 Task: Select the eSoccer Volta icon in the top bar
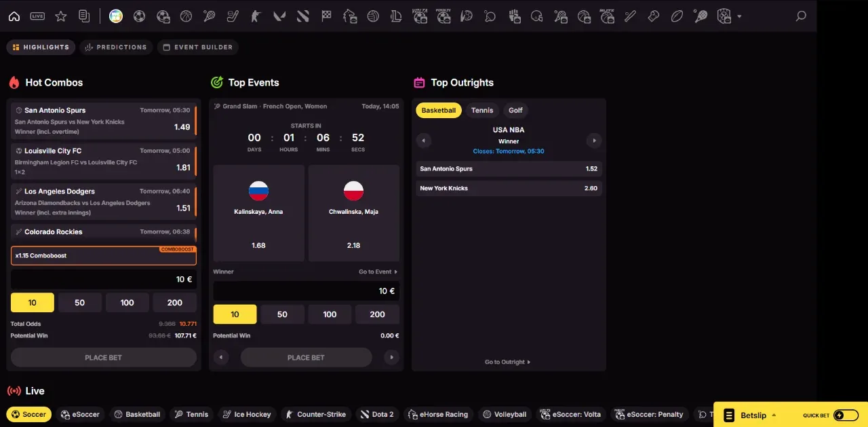pyautogui.click(x=420, y=16)
